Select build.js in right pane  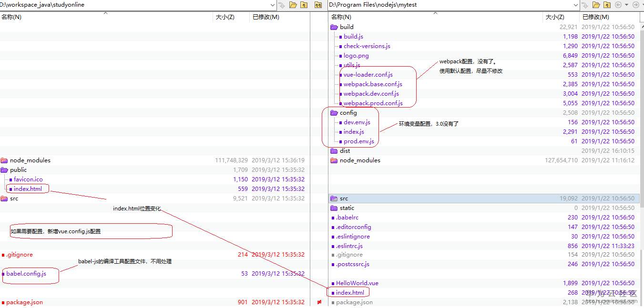[x=353, y=37]
